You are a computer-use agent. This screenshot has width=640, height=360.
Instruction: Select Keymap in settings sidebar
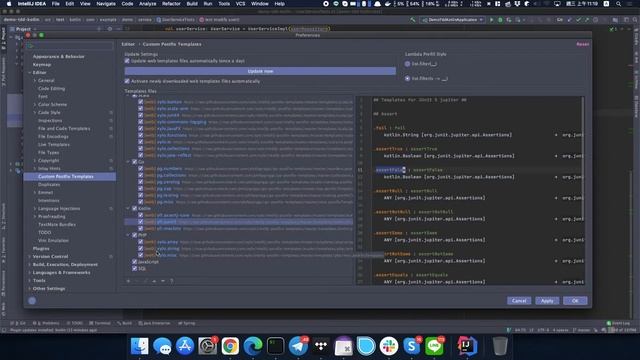[42, 64]
